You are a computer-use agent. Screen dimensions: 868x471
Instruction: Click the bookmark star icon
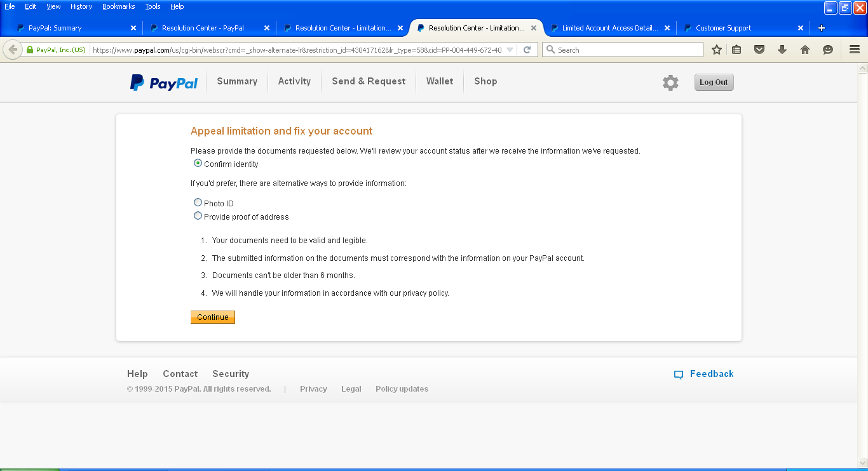click(x=717, y=50)
